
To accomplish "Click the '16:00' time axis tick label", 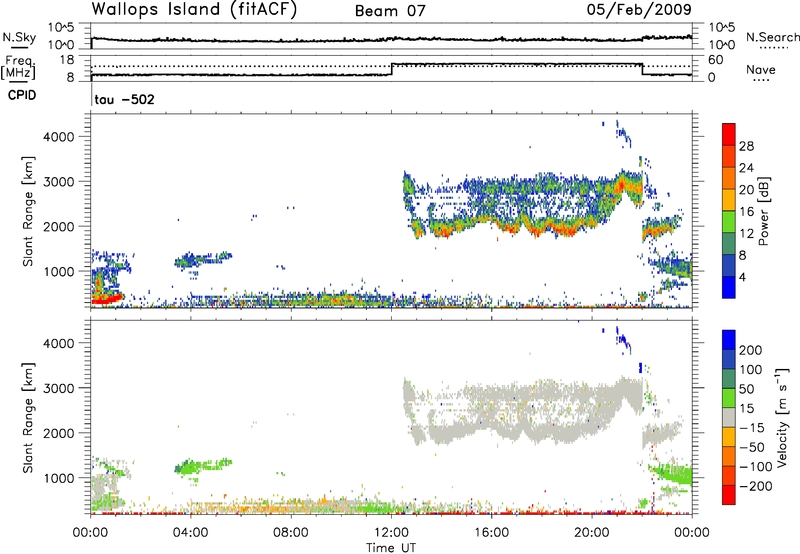I will pos(491,533).
